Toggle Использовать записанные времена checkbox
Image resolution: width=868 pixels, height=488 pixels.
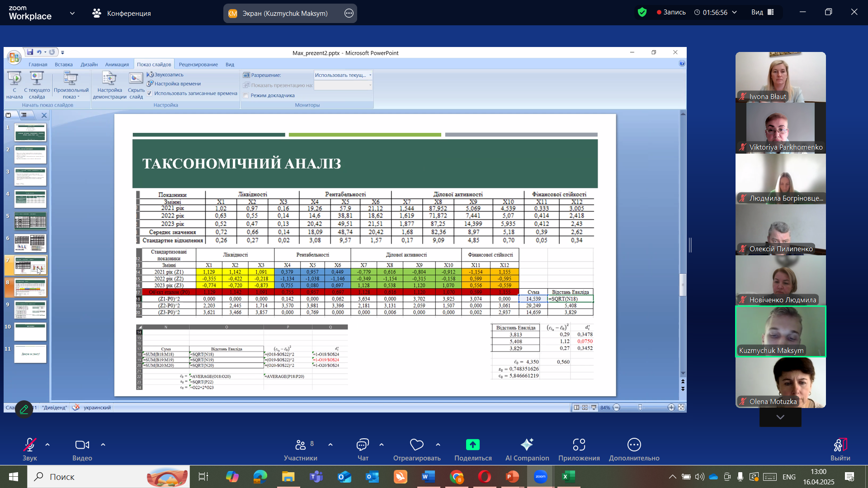(150, 94)
